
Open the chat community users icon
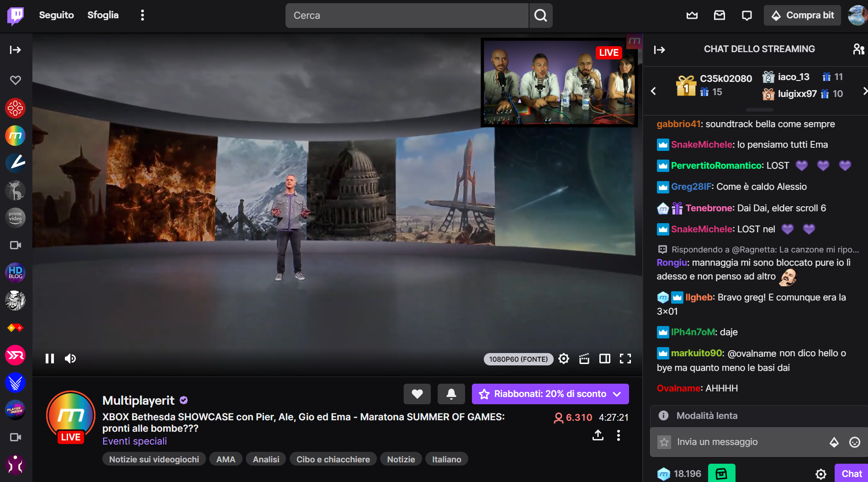(858, 49)
